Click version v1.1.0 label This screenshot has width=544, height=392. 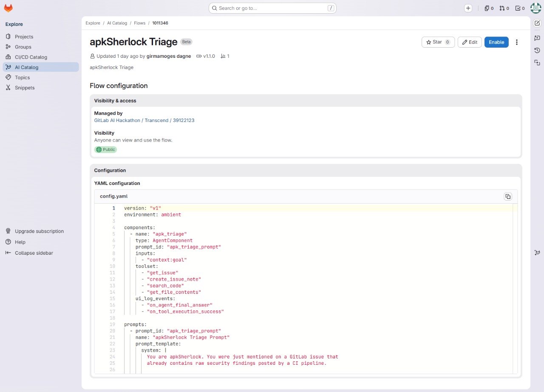point(206,56)
